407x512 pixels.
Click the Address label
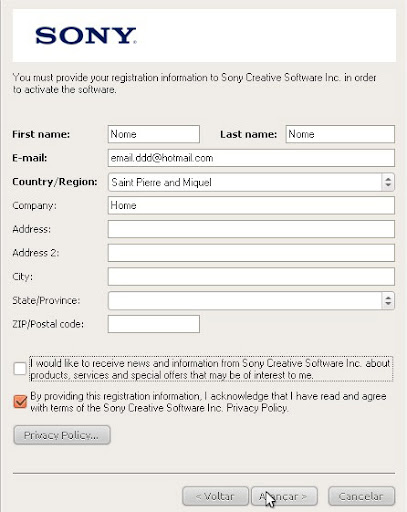point(31,229)
